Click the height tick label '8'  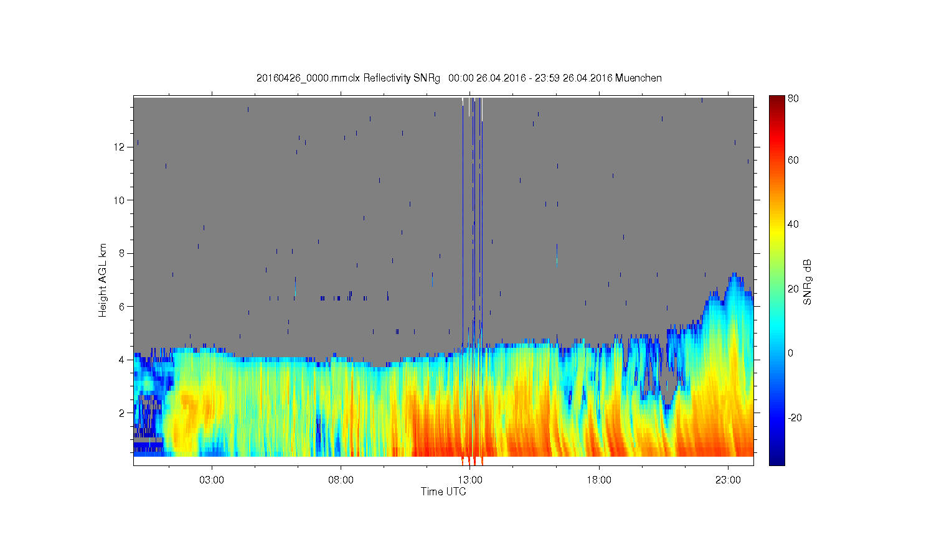pos(123,253)
